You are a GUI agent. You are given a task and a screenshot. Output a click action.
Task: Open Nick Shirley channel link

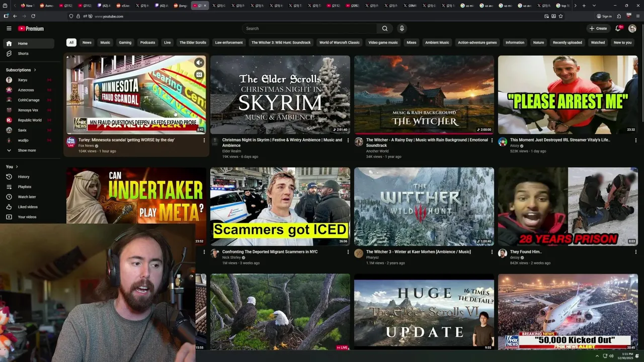click(231, 257)
